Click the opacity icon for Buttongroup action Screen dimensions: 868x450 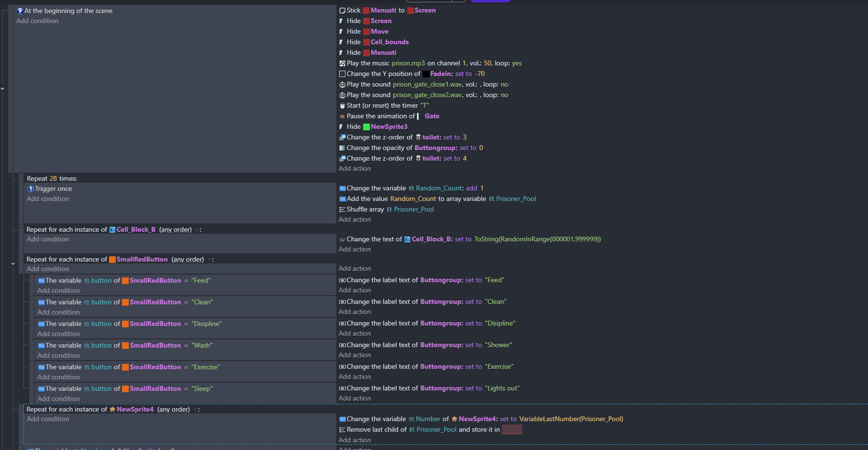342,148
